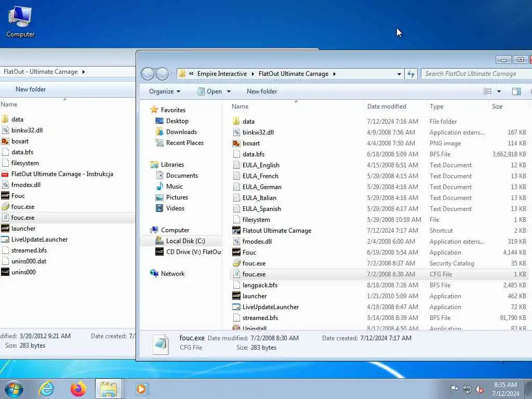
Task: Expand breadcrumb arrow after Empire Interactive
Action: [253, 74]
